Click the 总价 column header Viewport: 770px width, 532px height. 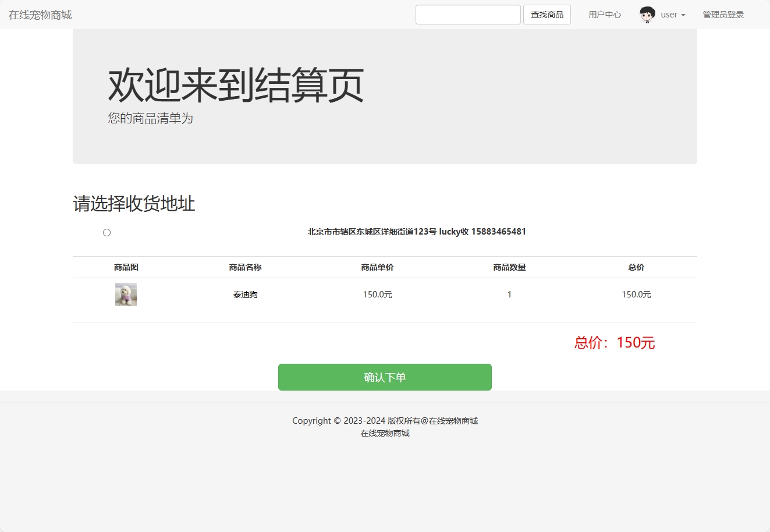(636, 267)
